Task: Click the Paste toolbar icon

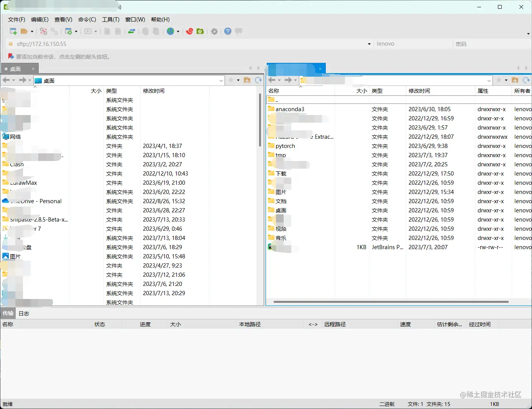Action: coord(156,31)
